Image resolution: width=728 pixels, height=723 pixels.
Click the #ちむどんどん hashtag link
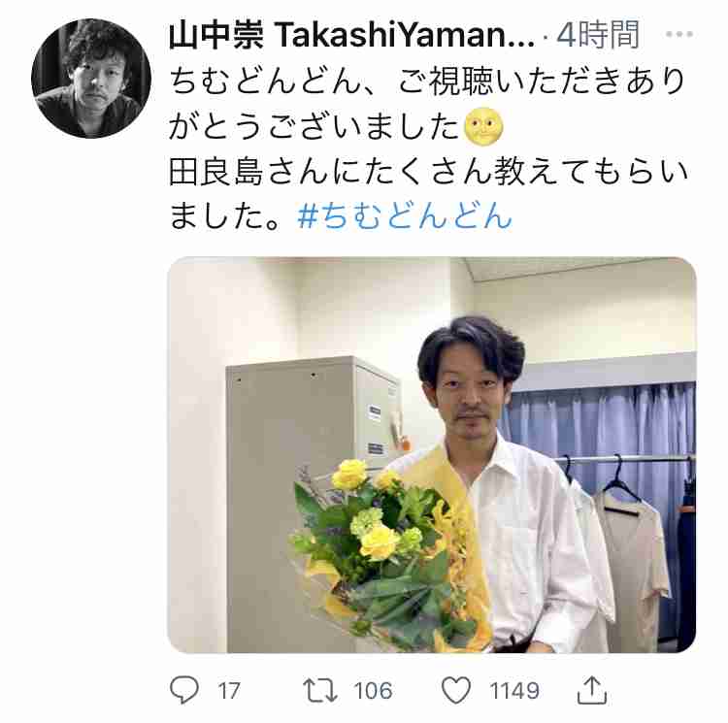(x=405, y=215)
